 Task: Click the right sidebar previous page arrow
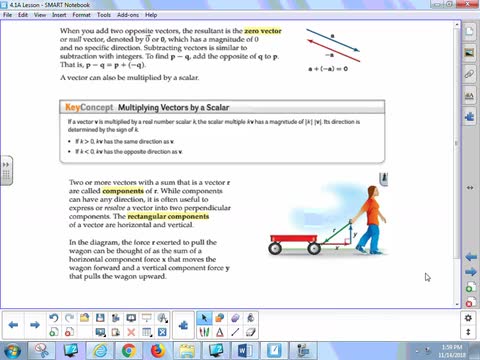[471, 257]
